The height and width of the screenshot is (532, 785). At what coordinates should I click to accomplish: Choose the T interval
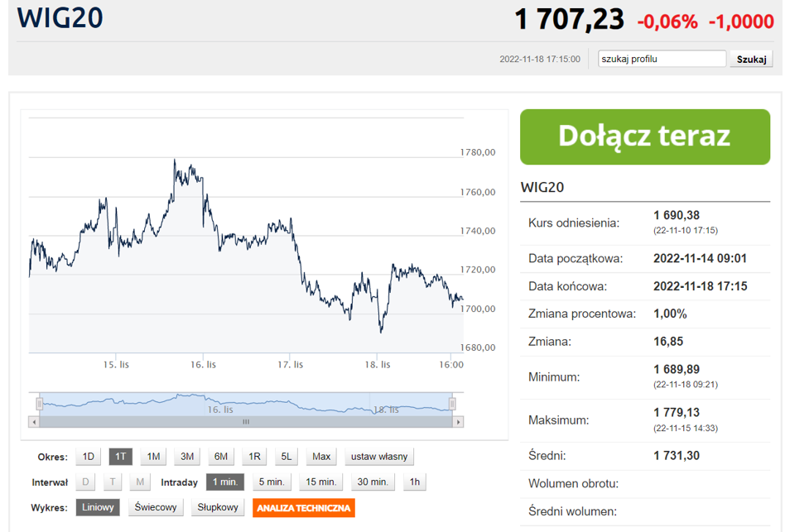(113, 482)
